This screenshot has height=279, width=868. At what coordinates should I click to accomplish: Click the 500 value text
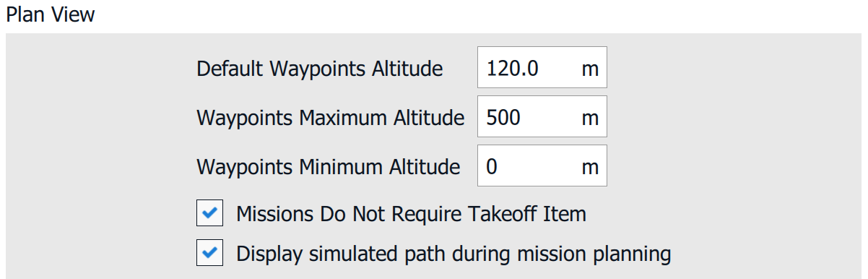503,118
